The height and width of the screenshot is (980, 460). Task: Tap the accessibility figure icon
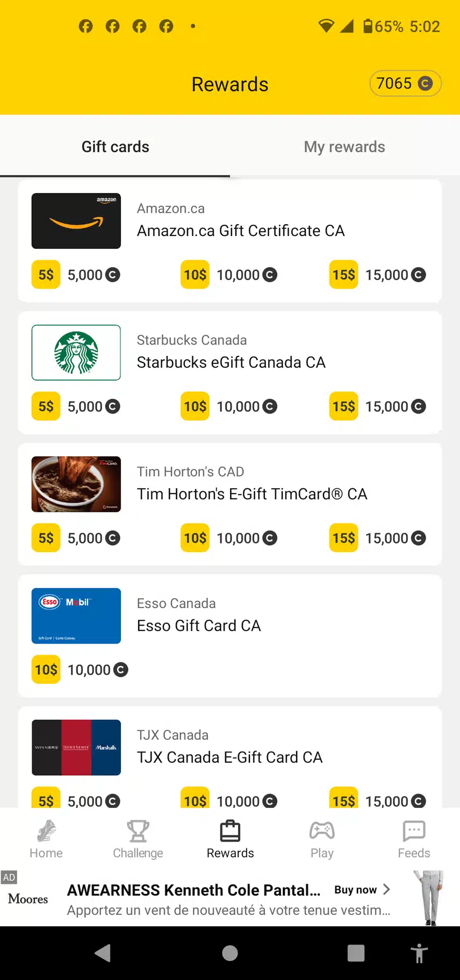click(x=419, y=953)
